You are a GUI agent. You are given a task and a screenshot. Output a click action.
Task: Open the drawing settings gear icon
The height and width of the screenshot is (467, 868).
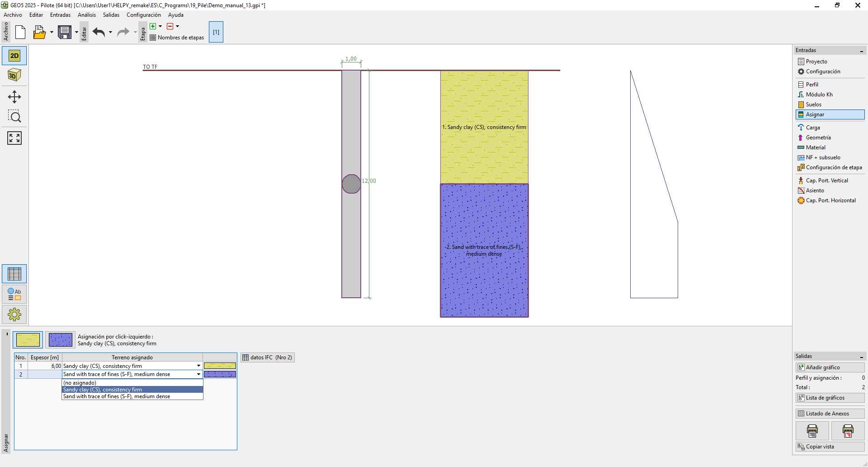pyautogui.click(x=14, y=315)
